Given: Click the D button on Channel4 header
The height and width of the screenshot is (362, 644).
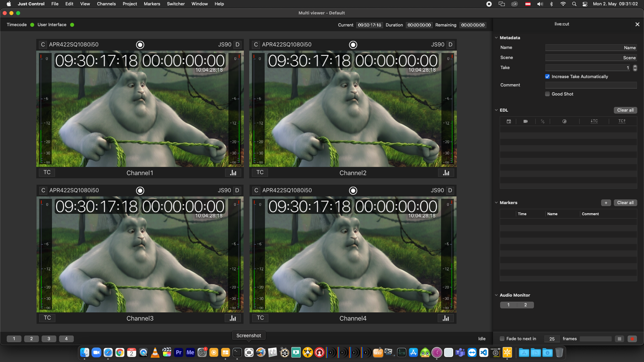Looking at the screenshot, I should 450,190.
